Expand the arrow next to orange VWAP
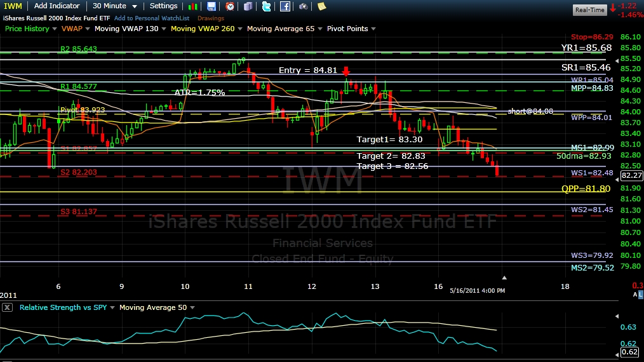The width and height of the screenshot is (644, 362). (x=87, y=29)
